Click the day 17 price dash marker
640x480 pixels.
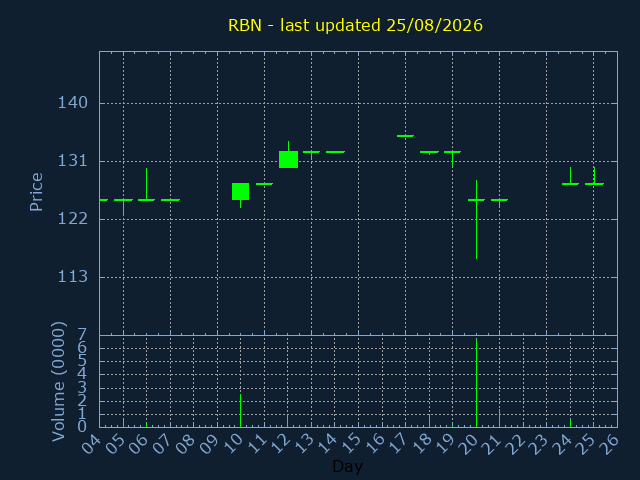[405, 136]
